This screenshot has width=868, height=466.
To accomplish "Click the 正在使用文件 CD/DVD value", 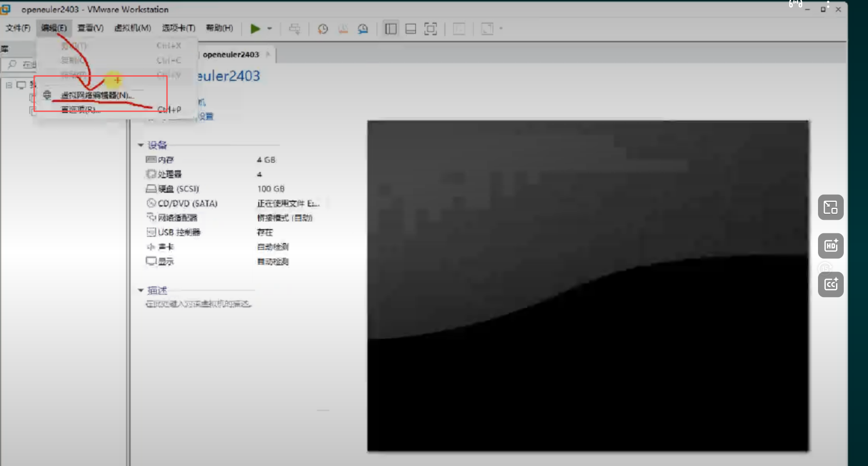I will (x=289, y=203).
